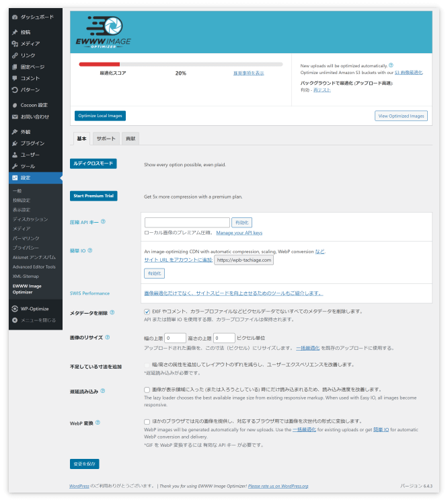448x502 pixels.
Task: Click 推奨事項を表示 link
Action: [249, 73]
